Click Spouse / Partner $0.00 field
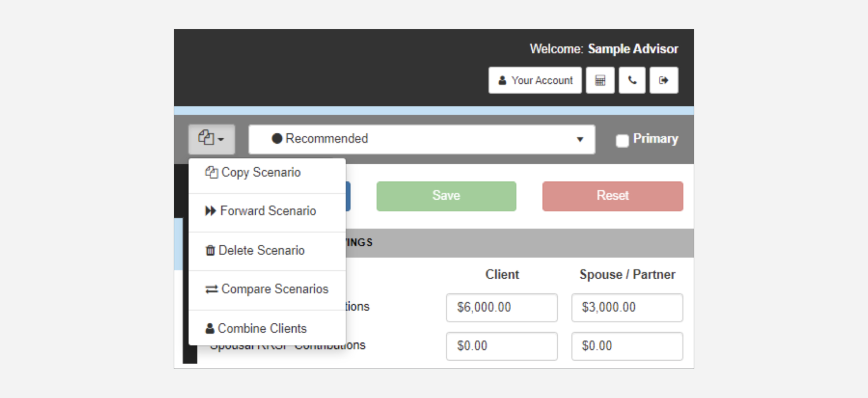The height and width of the screenshot is (398, 868). pyautogui.click(x=627, y=346)
